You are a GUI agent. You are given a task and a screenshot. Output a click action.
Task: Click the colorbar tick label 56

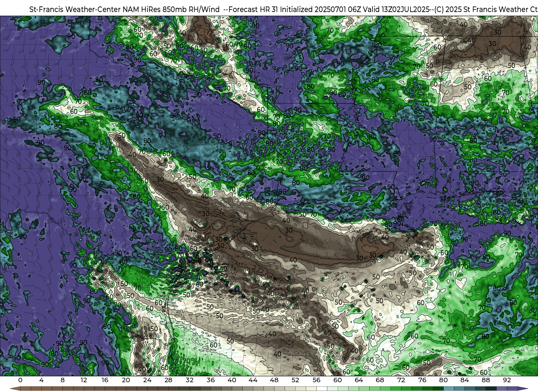coord(316,380)
